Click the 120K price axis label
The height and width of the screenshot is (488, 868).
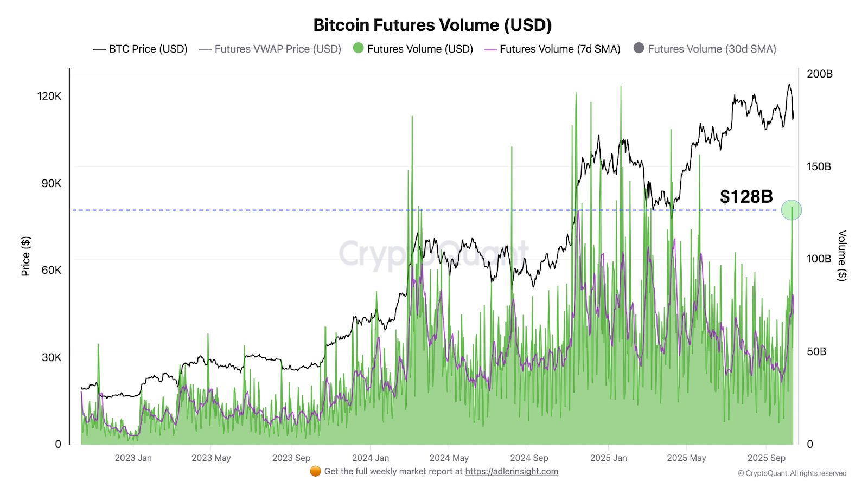coord(49,96)
